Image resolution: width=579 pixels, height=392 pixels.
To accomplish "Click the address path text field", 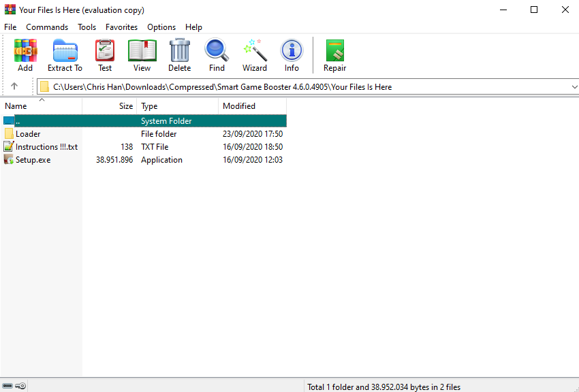I will 308,86.
